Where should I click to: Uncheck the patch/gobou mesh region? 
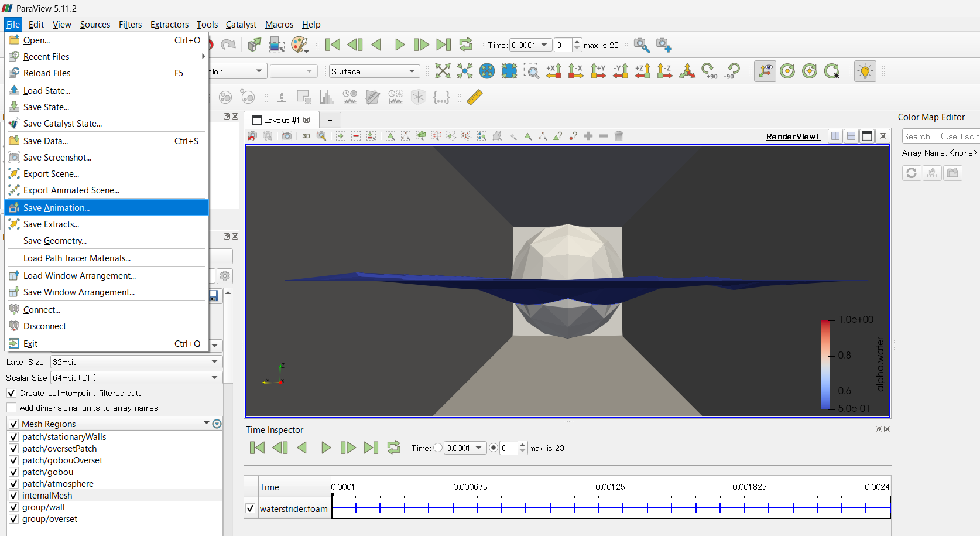14,472
